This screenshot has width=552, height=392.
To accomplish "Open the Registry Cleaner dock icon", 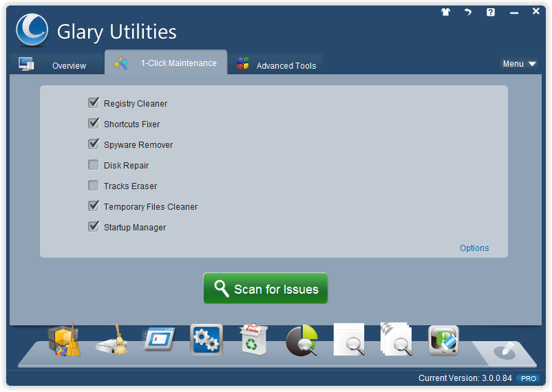I will [x=64, y=340].
